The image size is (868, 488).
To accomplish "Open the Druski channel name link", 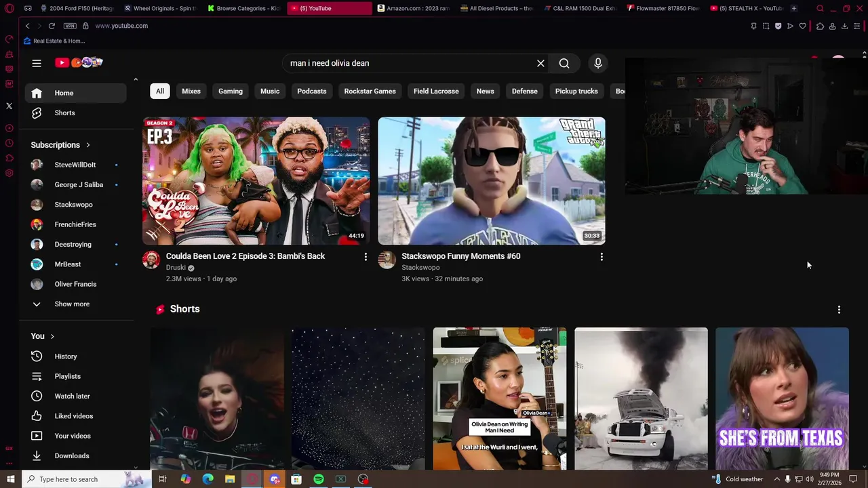I will [x=176, y=268].
